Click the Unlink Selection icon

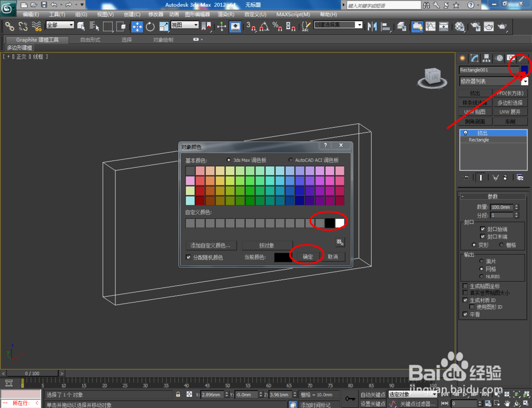[23, 26]
